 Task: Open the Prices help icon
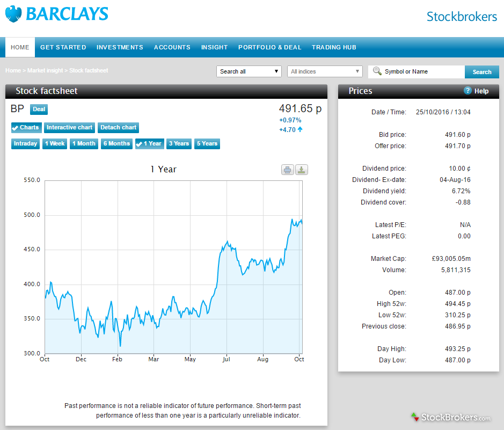coord(468,91)
